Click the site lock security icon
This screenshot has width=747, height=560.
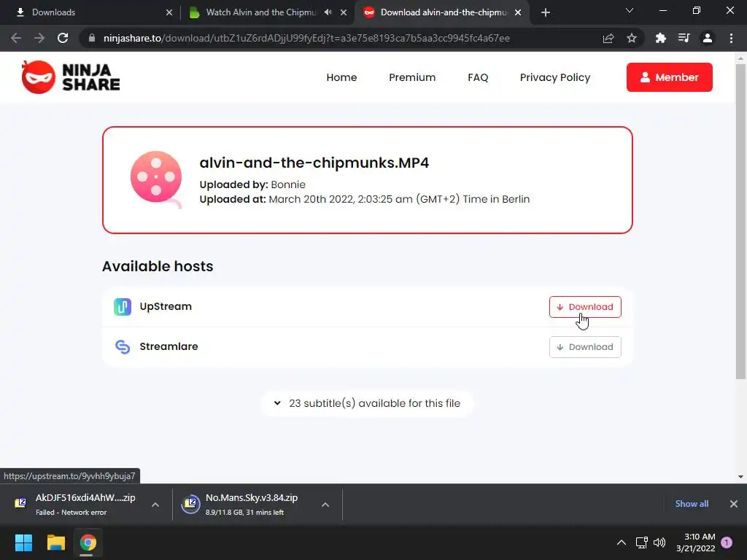point(91,38)
